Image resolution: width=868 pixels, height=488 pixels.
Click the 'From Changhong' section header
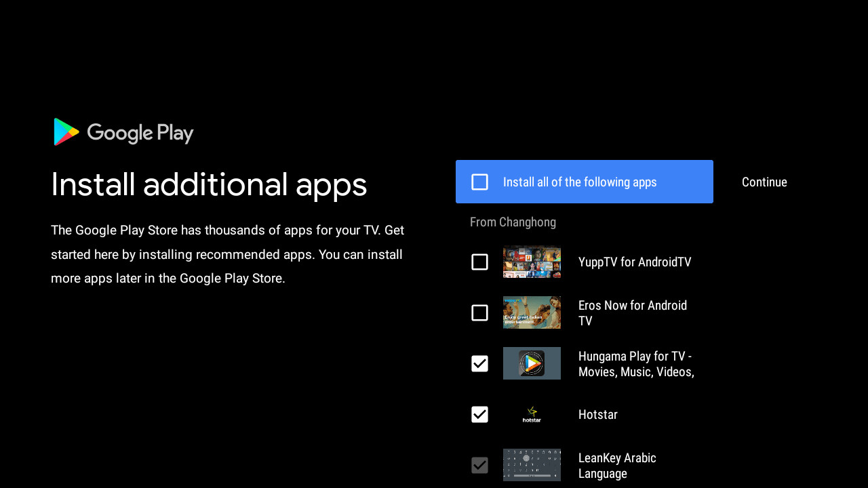(x=513, y=222)
